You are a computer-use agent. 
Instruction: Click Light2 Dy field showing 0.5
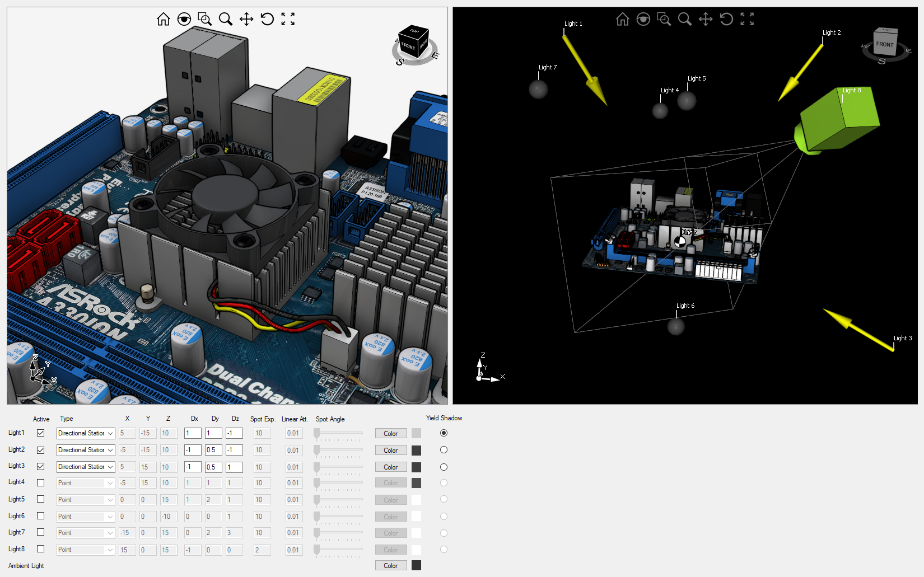[213, 450]
